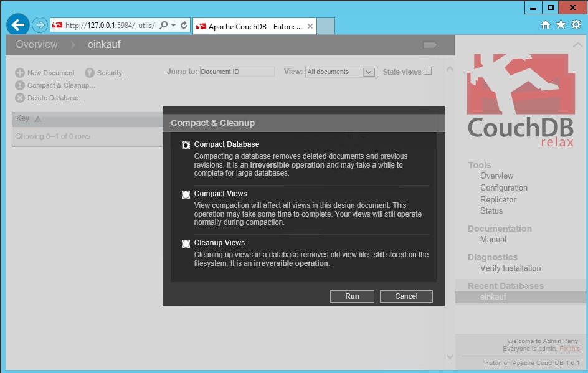
Task: Click the CouchDB logo in sidebar
Action: point(522,100)
